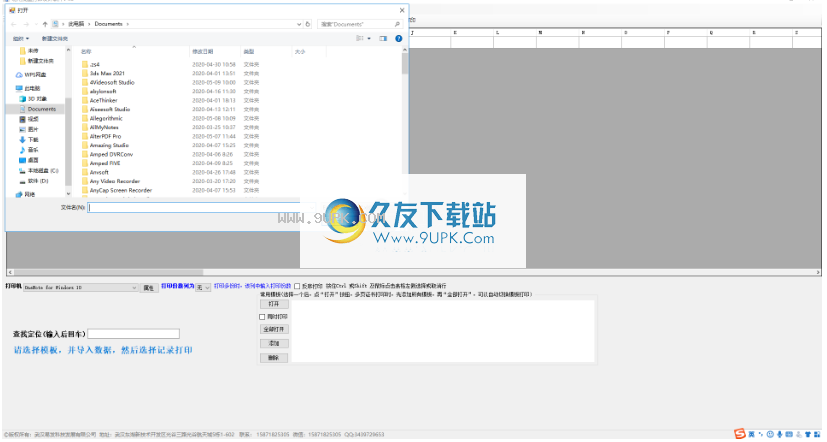Select 3D 对象 in sidebar

(x=33, y=99)
